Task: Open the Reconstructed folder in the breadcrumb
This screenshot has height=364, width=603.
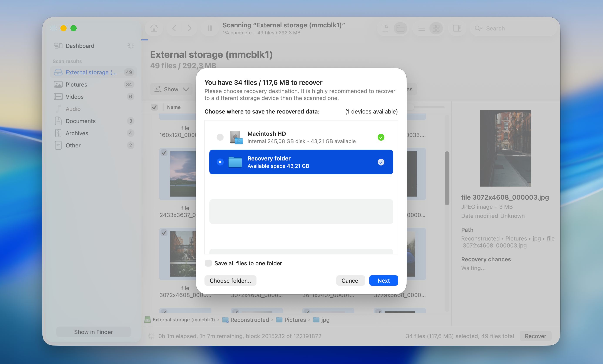Action: coord(250,320)
